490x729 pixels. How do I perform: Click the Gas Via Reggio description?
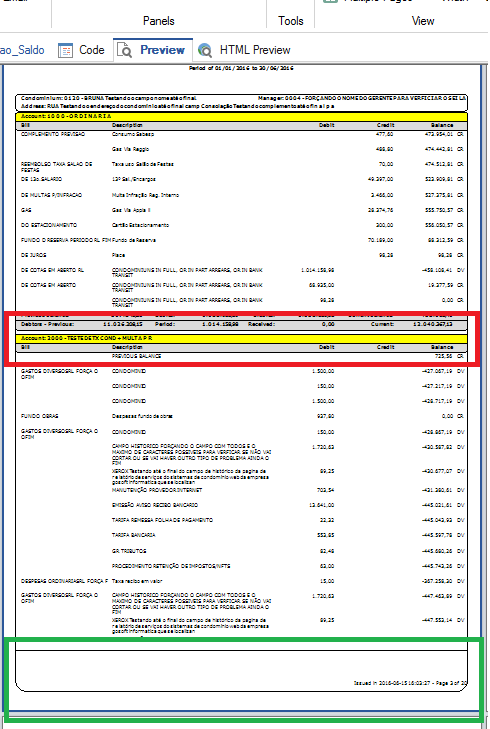(x=130, y=149)
